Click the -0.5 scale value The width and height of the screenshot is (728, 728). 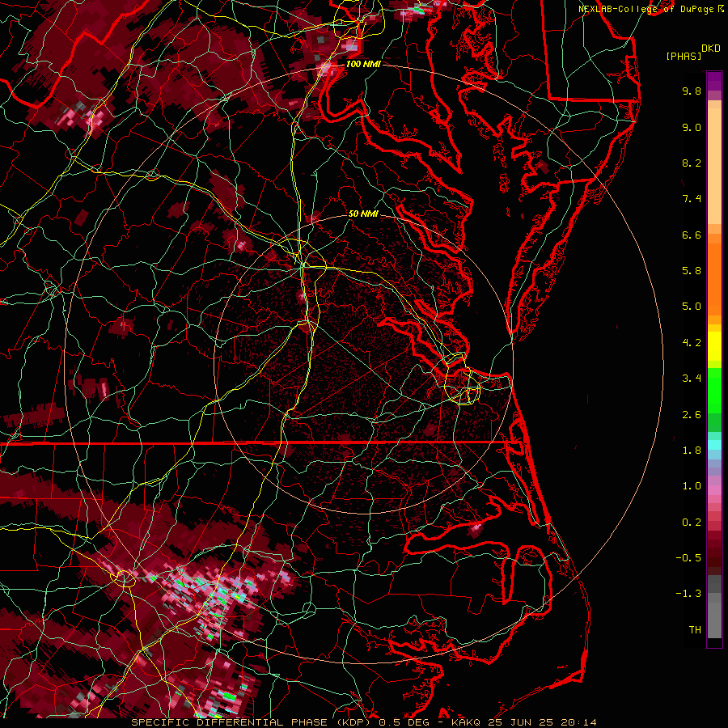688,558
